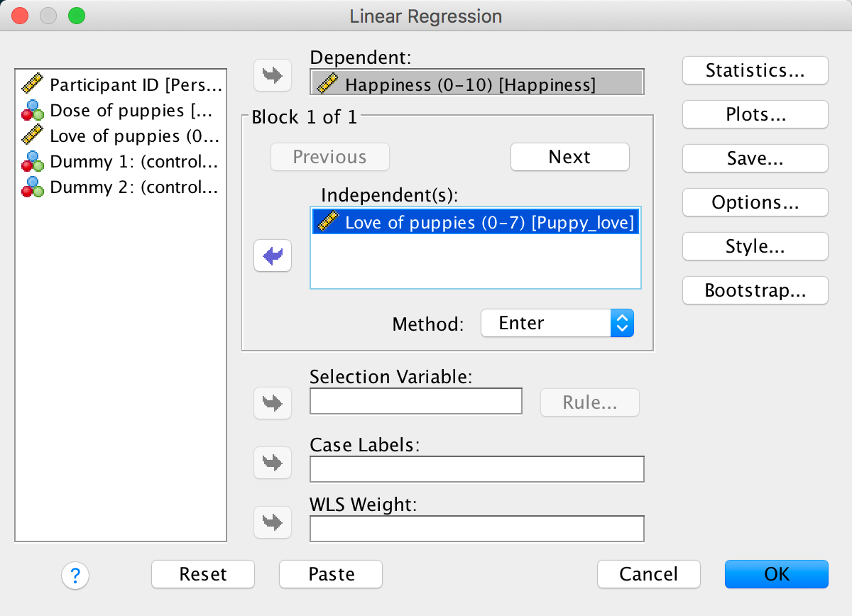Open help with the question mark icon
Image resolution: width=852 pixels, height=616 pixels.
75,575
